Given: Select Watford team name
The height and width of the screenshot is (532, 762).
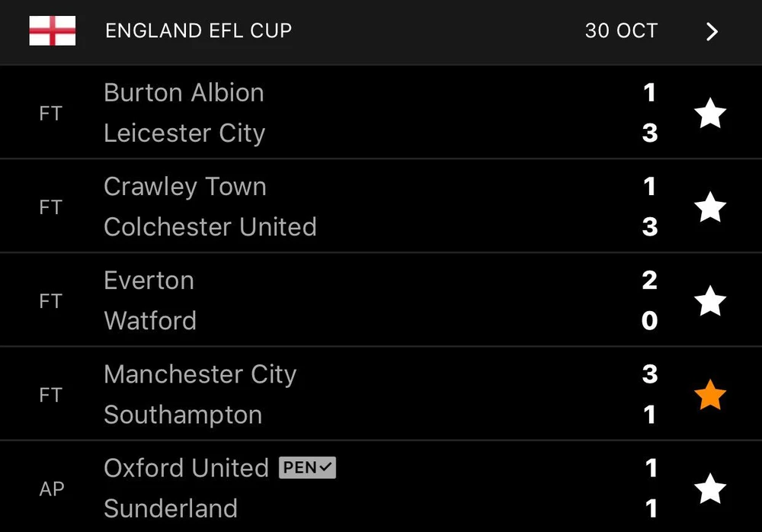Looking at the screenshot, I should pyautogui.click(x=150, y=321).
